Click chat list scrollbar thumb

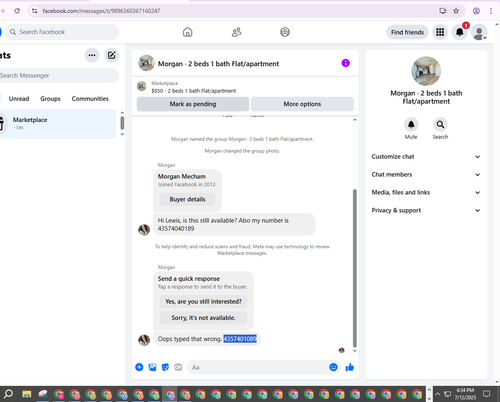pyautogui.click(x=122, y=123)
